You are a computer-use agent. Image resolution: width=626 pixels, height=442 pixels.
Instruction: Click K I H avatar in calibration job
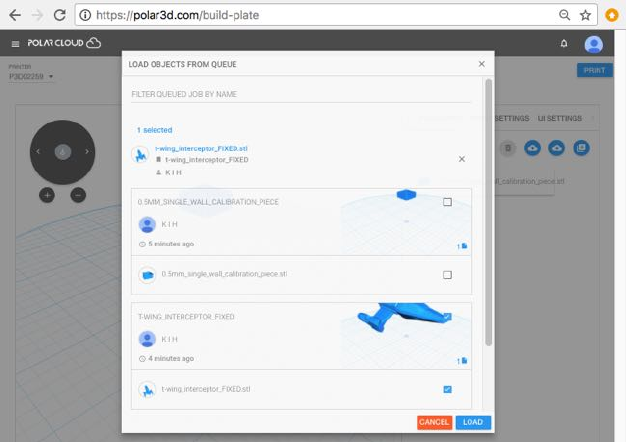(x=147, y=224)
